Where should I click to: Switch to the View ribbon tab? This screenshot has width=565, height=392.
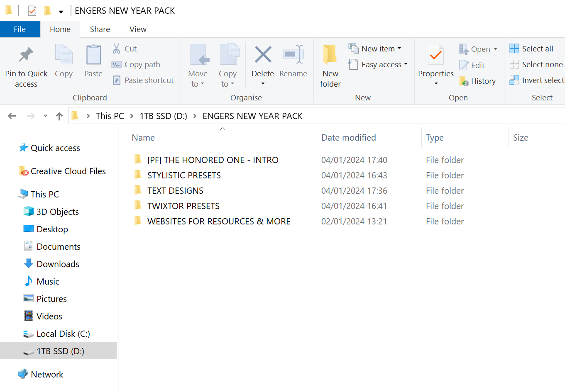coord(138,29)
